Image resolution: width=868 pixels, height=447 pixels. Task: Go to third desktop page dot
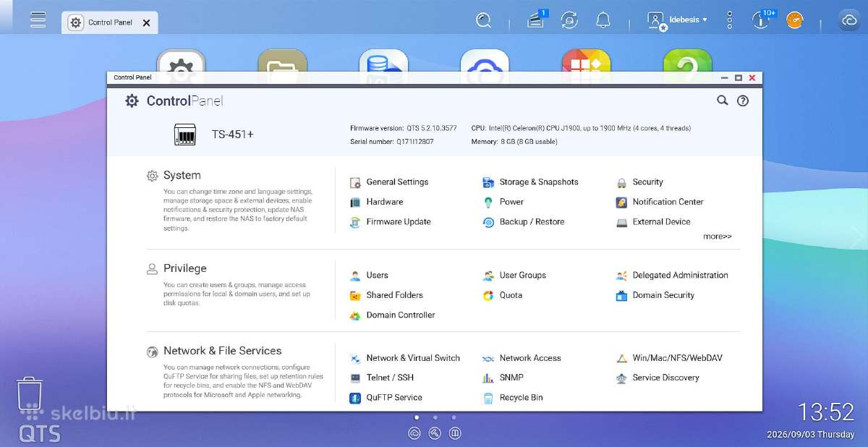pos(454,417)
